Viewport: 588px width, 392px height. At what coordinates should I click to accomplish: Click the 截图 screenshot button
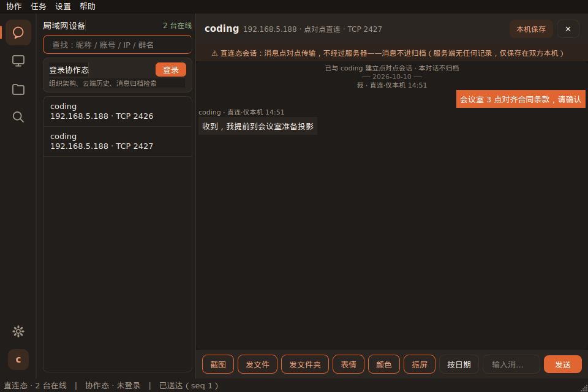pyautogui.click(x=218, y=364)
